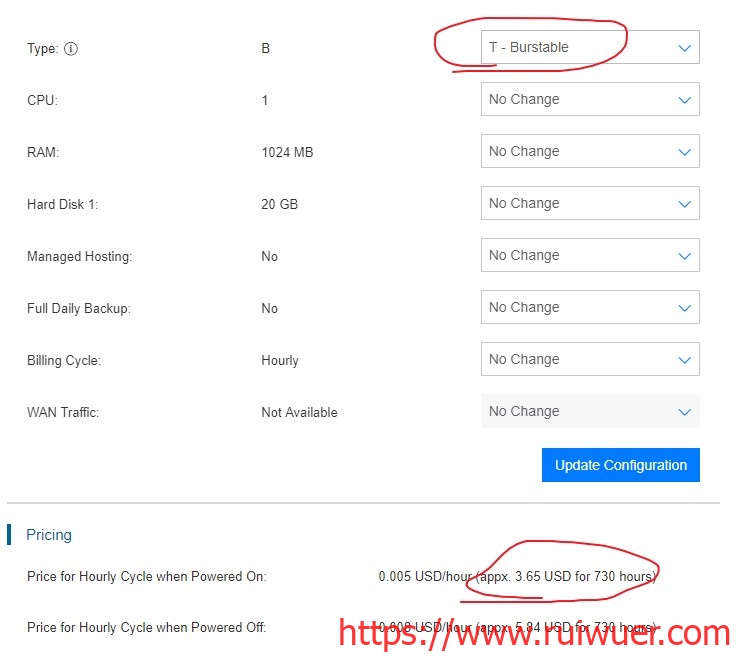The width and height of the screenshot is (738, 658).
Task: Click the Pricing section heading
Action: [x=49, y=535]
